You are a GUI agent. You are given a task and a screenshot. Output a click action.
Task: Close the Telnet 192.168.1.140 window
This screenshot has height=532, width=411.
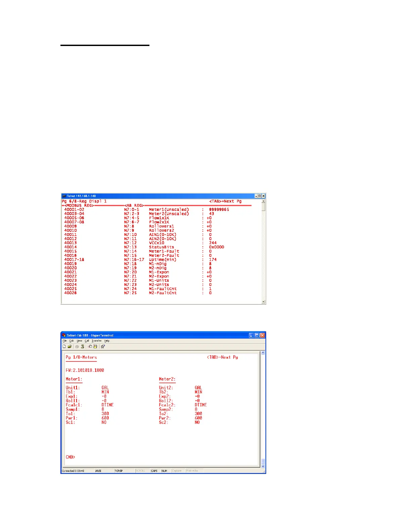coord(263,196)
